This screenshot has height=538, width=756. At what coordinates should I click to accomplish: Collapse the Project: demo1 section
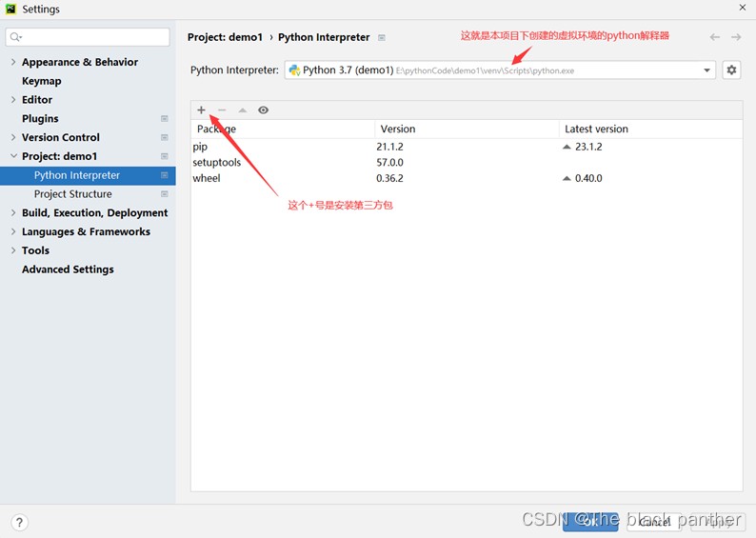tap(13, 156)
